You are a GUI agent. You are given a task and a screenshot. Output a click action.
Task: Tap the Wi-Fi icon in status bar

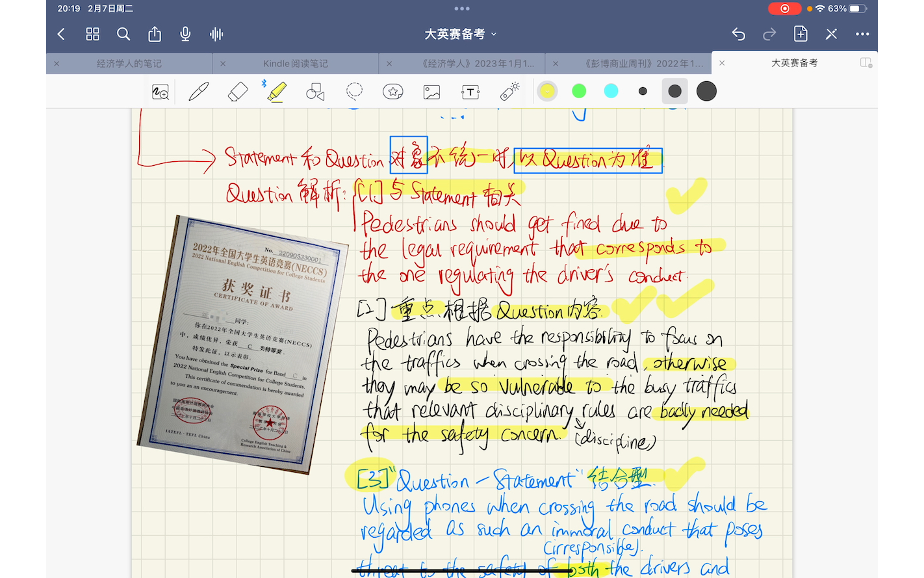[820, 8]
